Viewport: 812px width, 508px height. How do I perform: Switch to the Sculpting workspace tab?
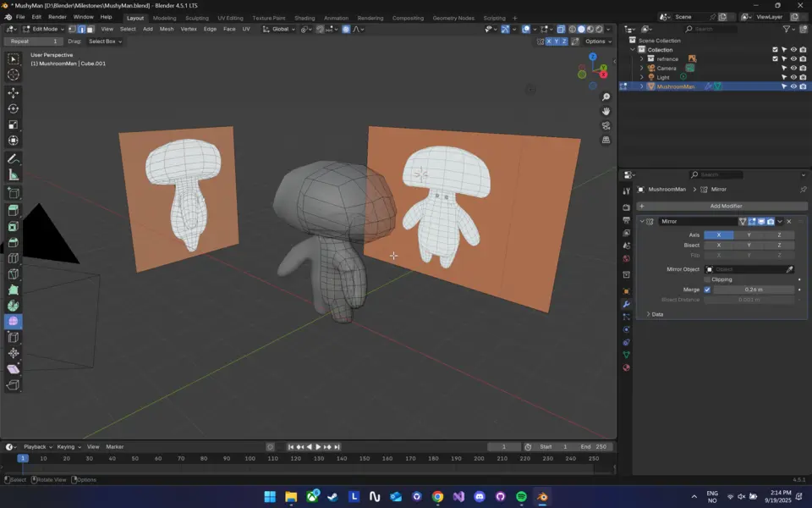point(197,18)
